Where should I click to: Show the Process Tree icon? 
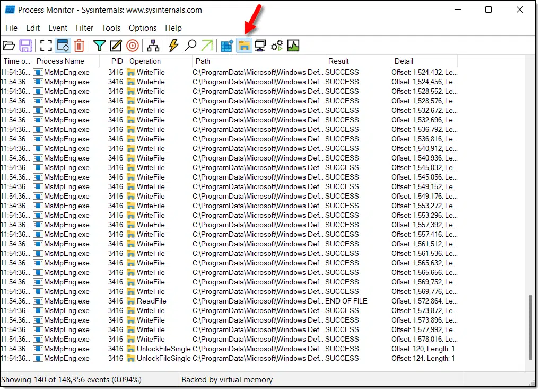153,46
